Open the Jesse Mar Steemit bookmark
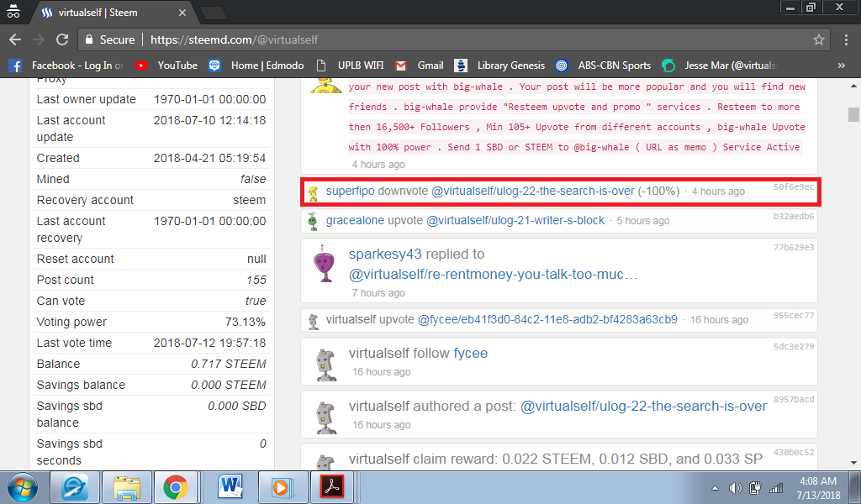 (720, 66)
